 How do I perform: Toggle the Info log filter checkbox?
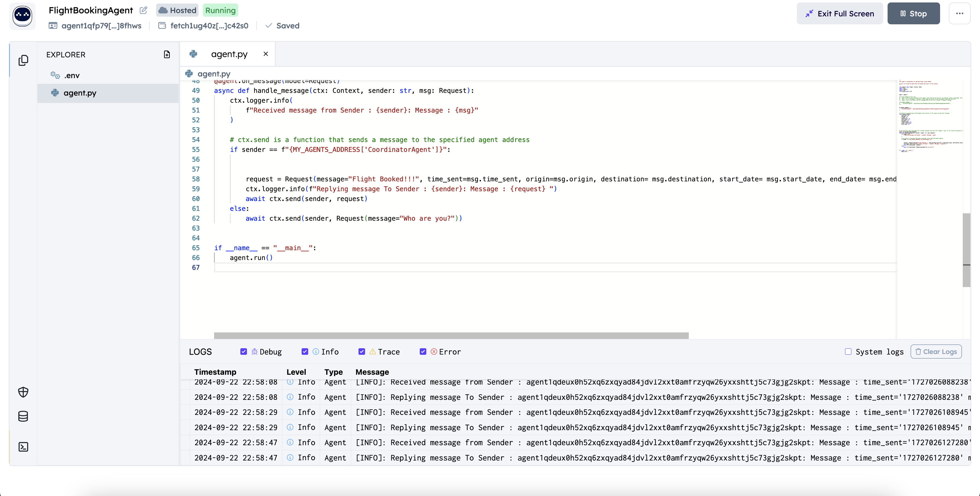[x=305, y=352]
